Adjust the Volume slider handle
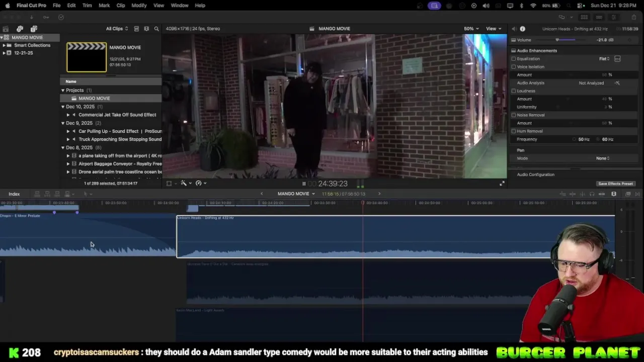 click(557, 40)
